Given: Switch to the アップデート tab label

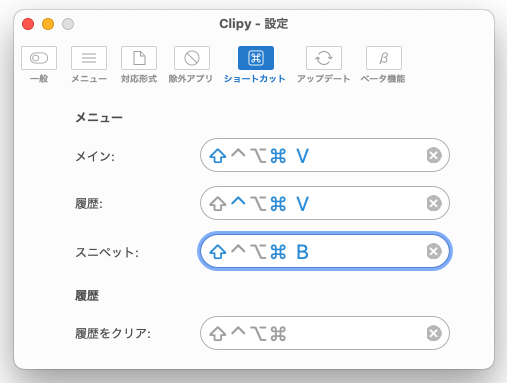Looking at the screenshot, I should pyautogui.click(x=324, y=79).
